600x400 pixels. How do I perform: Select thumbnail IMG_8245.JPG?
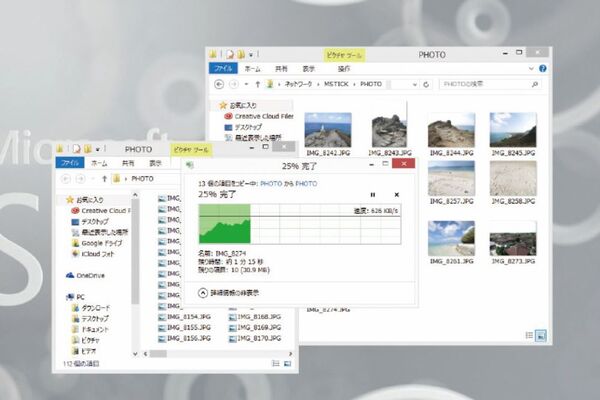click(513, 134)
